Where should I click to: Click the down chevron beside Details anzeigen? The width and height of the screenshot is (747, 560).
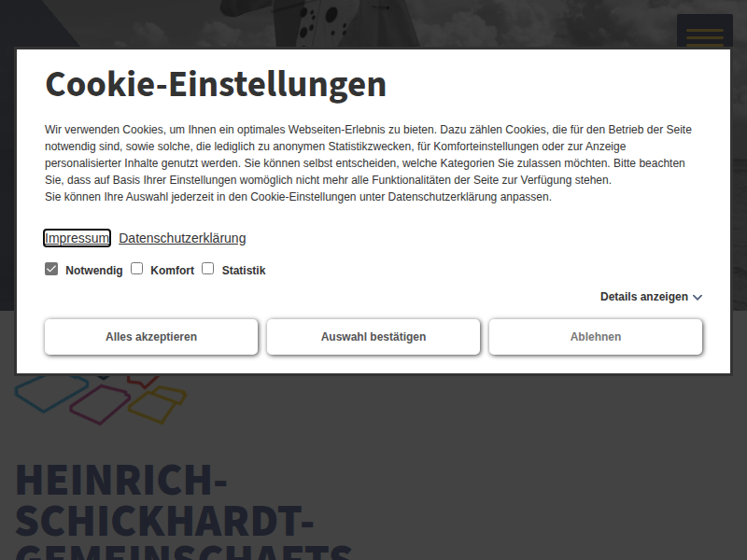(x=698, y=298)
